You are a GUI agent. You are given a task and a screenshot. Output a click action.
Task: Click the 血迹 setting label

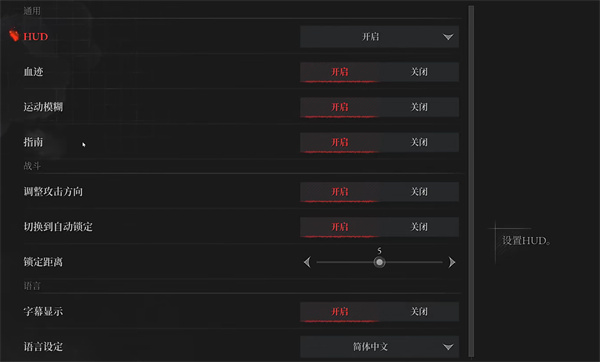(34, 72)
